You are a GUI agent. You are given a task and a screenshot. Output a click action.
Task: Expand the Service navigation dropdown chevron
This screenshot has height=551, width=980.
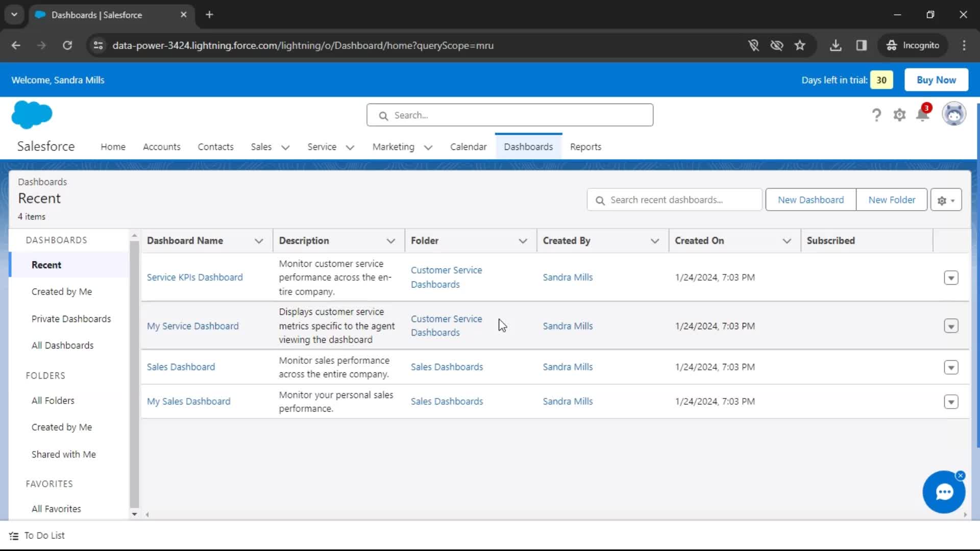point(350,147)
